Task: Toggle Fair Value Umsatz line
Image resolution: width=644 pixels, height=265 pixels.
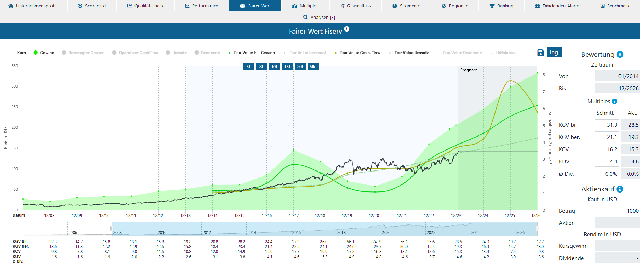Action: click(408, 53)
